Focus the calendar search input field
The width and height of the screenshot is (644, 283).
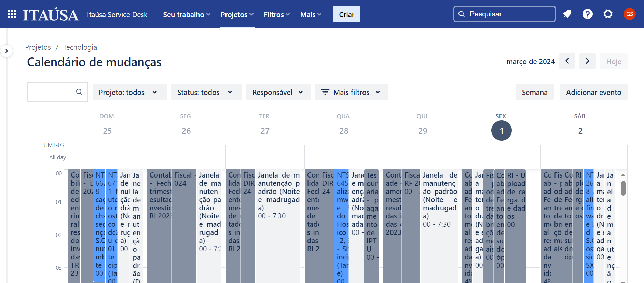(58, 92)
